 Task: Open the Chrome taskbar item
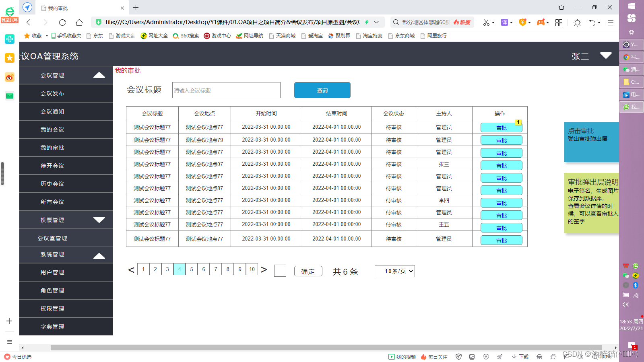(x=631, y=57)
